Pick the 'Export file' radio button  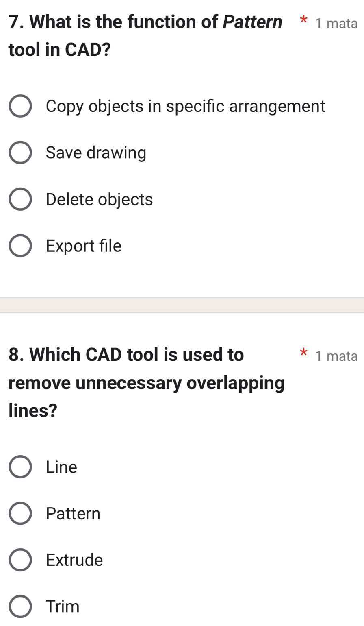(20, 246)
